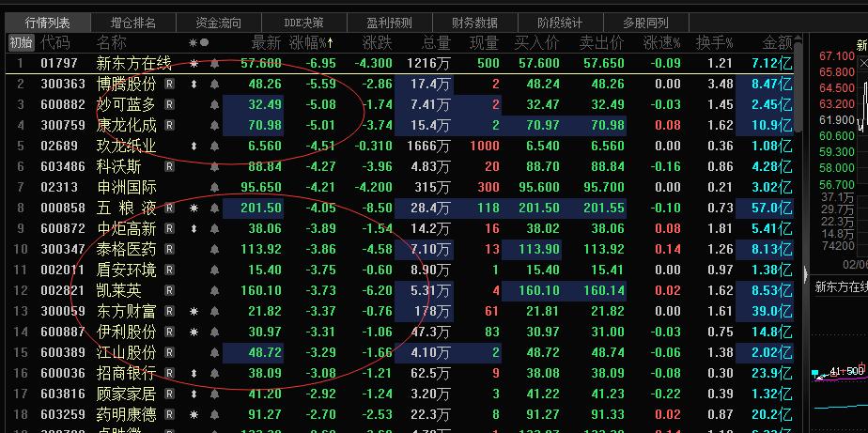Screen dimensions: 868x433
Task: Click the R badge next to 妙可蓝多
Action: 169,104
